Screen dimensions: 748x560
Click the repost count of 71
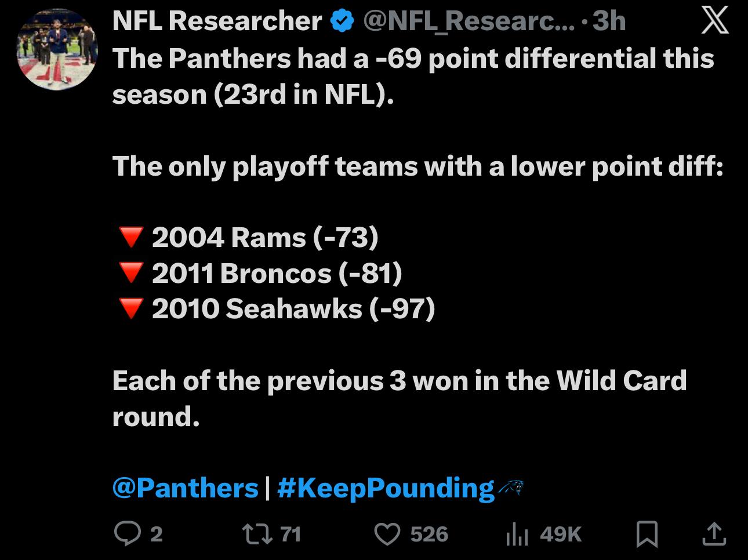tap(291, 534)
